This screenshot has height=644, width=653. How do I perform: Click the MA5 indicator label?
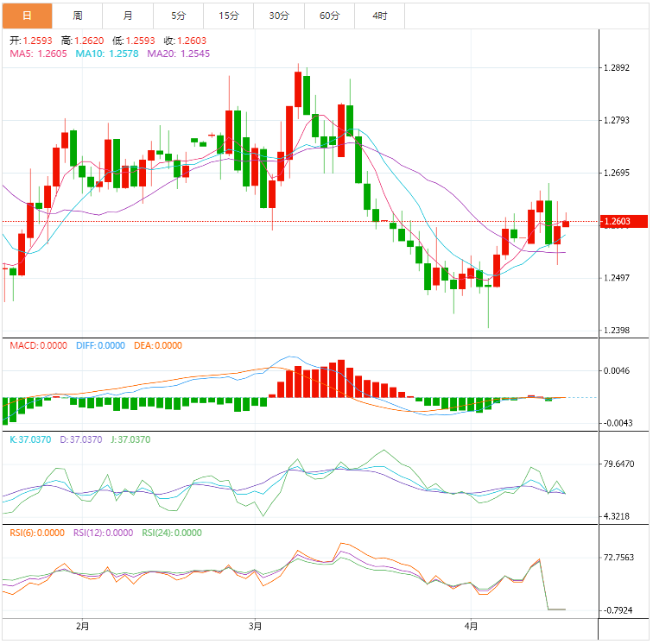point(38,54)
